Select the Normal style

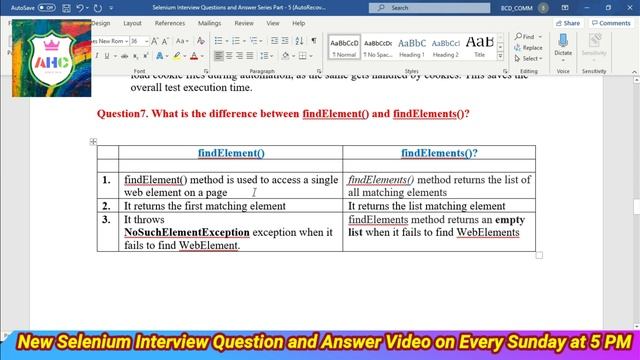[x=344, y=47]
